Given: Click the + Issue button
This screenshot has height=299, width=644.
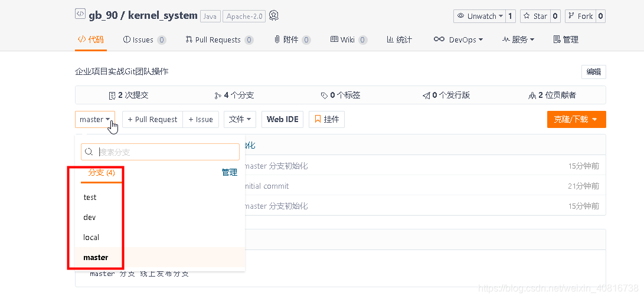Looking at the screenshot, I should [x=201, y=119].
